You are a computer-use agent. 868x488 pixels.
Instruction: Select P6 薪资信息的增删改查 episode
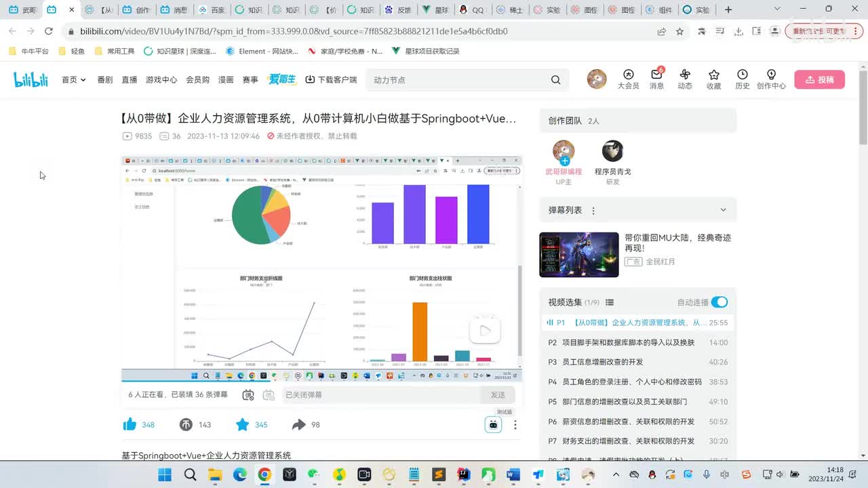(637, 421)
